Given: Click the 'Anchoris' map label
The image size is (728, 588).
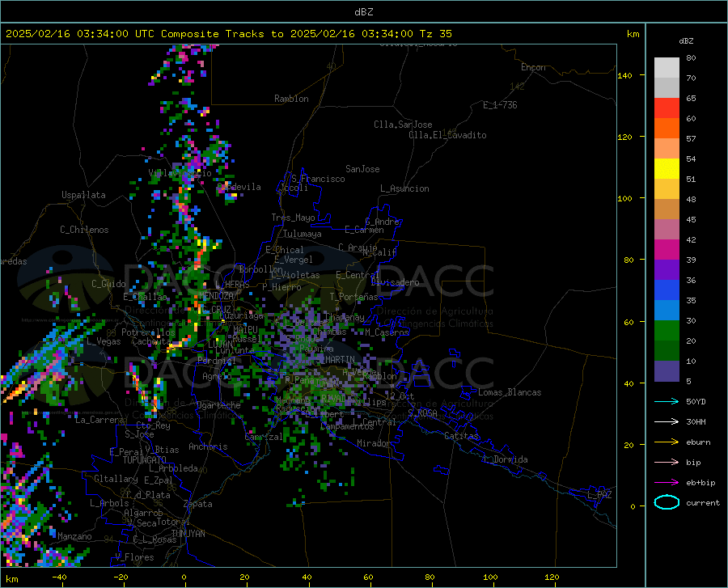Looking at the screenshot, I should pos(208,446).
